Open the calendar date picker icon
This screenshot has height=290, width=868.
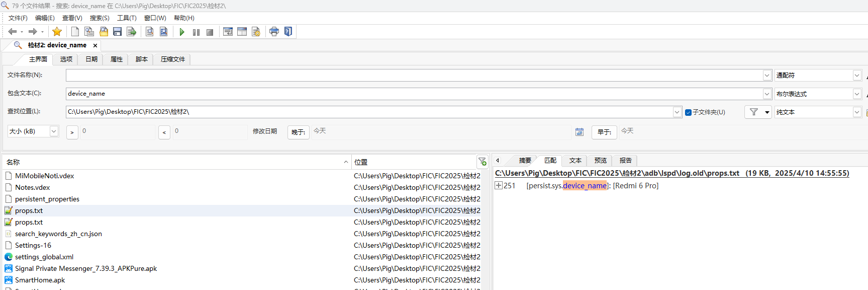(580, 132)
